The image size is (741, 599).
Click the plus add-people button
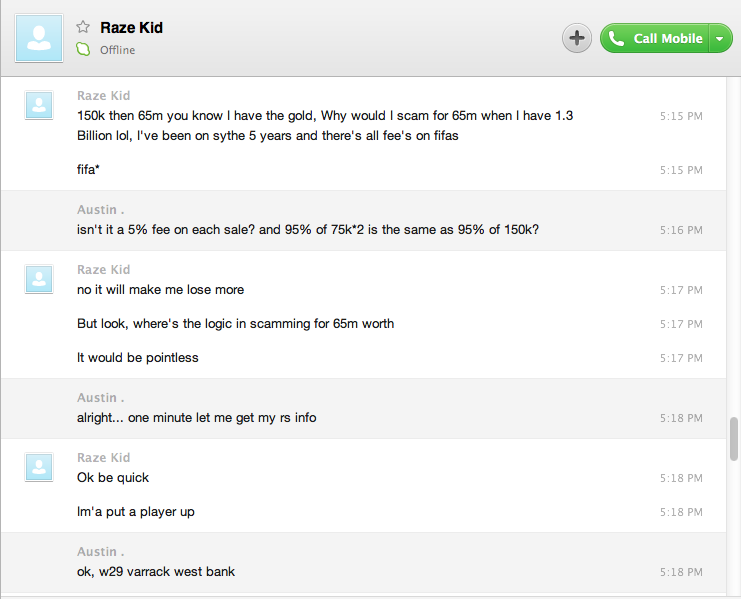click(577, 38)
